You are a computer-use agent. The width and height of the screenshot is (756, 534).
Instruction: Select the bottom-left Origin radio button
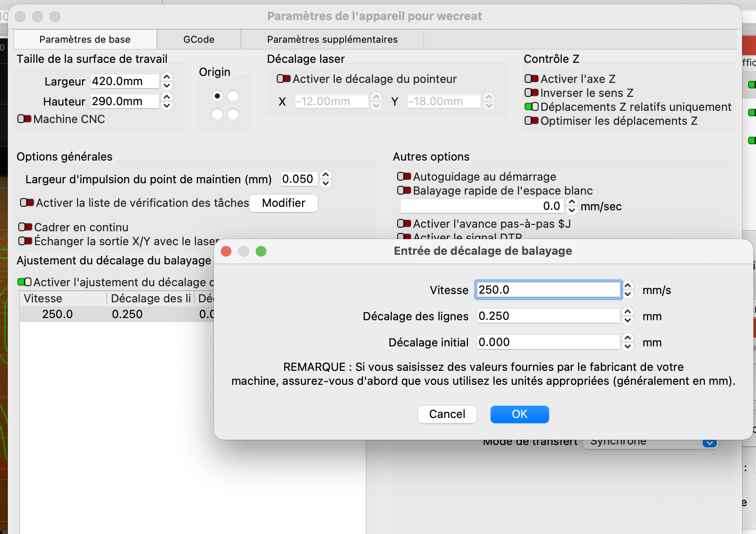pos(217,114)
